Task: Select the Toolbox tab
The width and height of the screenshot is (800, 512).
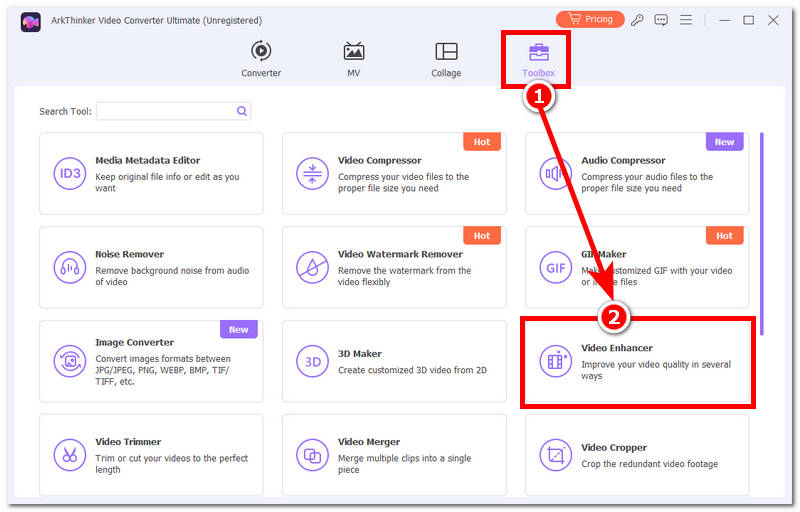Action: (x=538, y=60)
